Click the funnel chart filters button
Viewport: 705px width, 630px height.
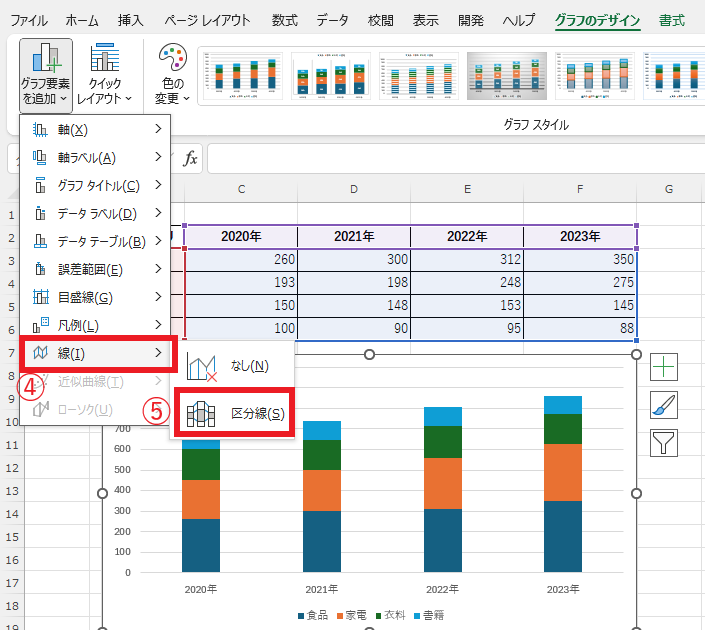pos(664,443)
